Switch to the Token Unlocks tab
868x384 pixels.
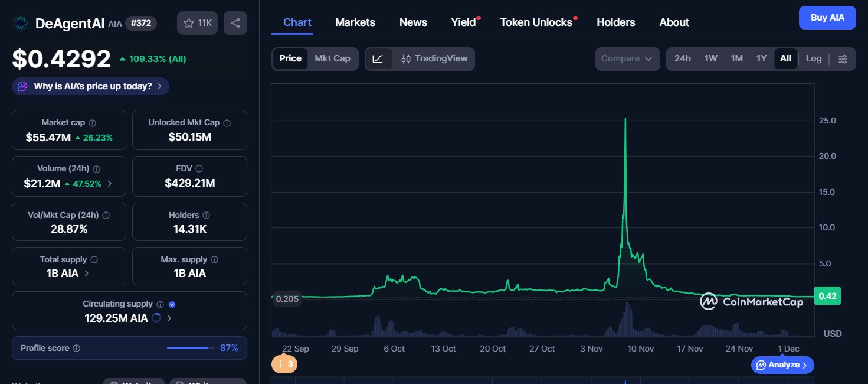tap(536, 22)
